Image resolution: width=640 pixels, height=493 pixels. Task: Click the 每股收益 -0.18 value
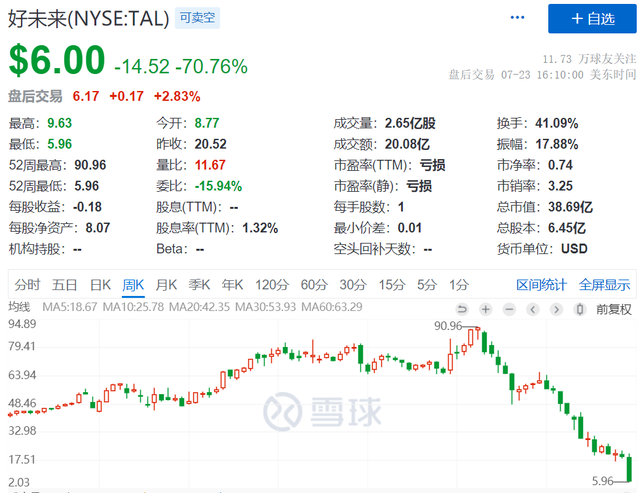[87, 207]
